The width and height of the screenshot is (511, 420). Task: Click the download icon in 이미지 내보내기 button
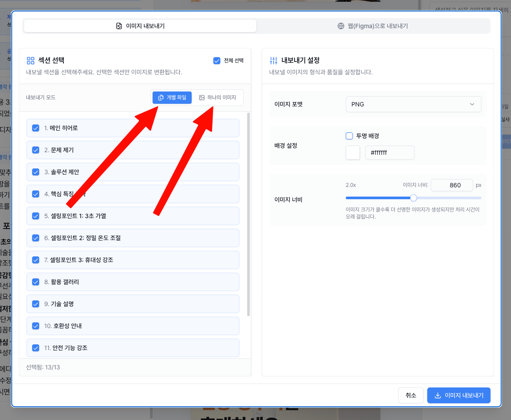coord(437,395)
